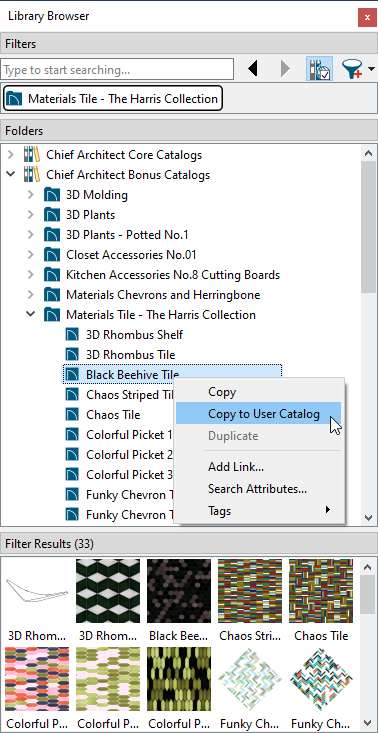Select the 3D Rhombus Tile tree item

tap(130, 355)
